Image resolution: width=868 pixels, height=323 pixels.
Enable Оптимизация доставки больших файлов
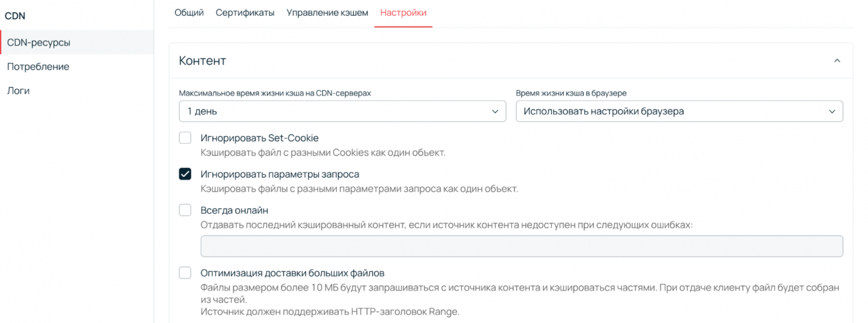[x=185, y=272]
